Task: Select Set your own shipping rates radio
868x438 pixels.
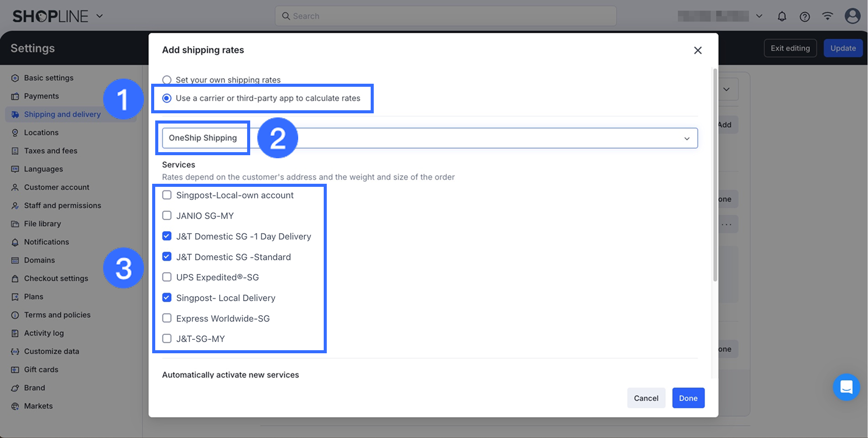Action: coord(166,80)
